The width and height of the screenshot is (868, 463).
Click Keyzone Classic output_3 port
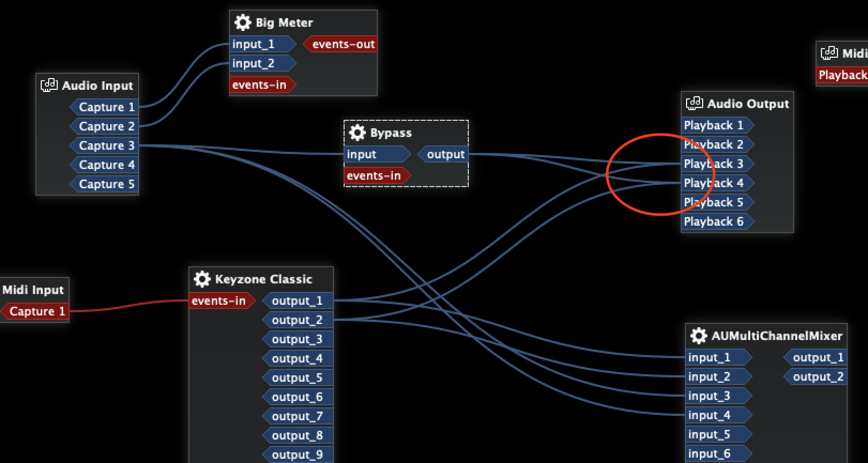pos(298,339)
